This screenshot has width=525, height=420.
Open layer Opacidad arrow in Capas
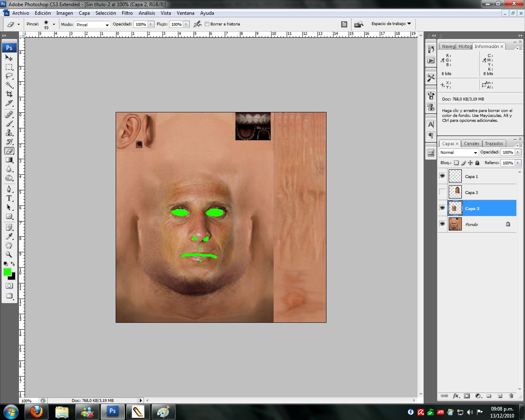pyautogui.click(x=518, y=152)
